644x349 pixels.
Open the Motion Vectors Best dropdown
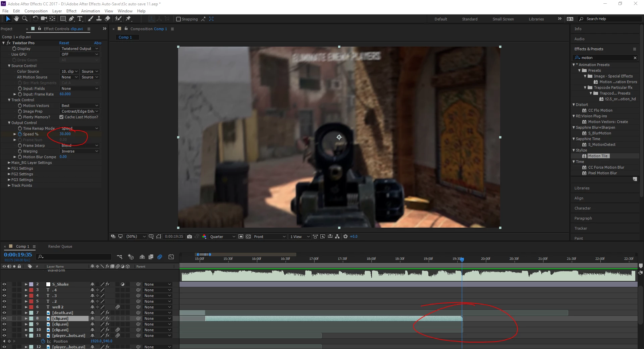(x=79, y=106)
